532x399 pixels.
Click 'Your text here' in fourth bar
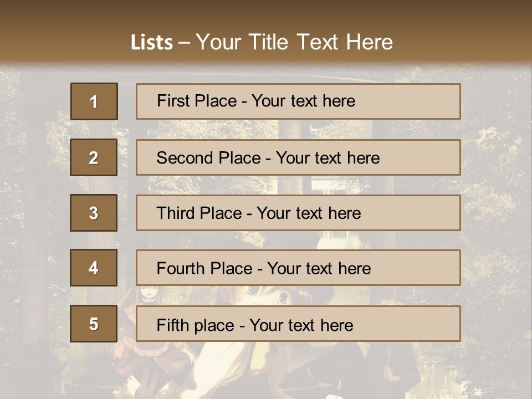pos(319,268)
